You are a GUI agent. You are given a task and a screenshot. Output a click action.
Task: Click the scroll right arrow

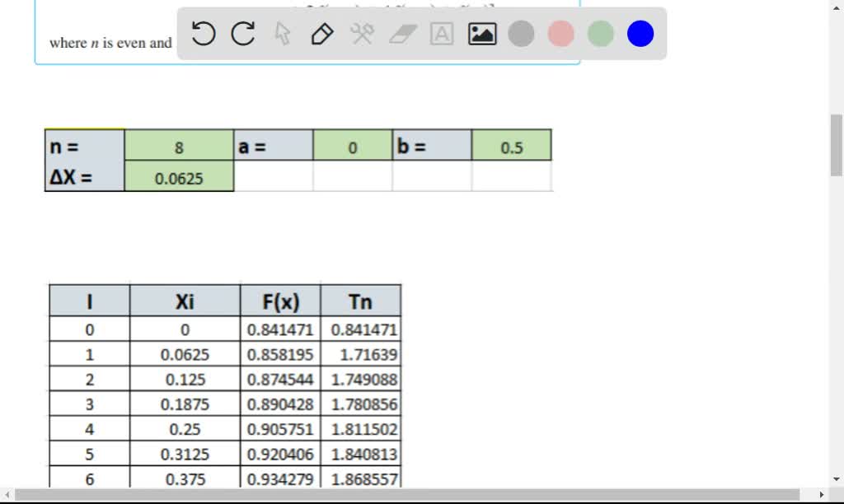pyautogui.click(x=822, y=494)
